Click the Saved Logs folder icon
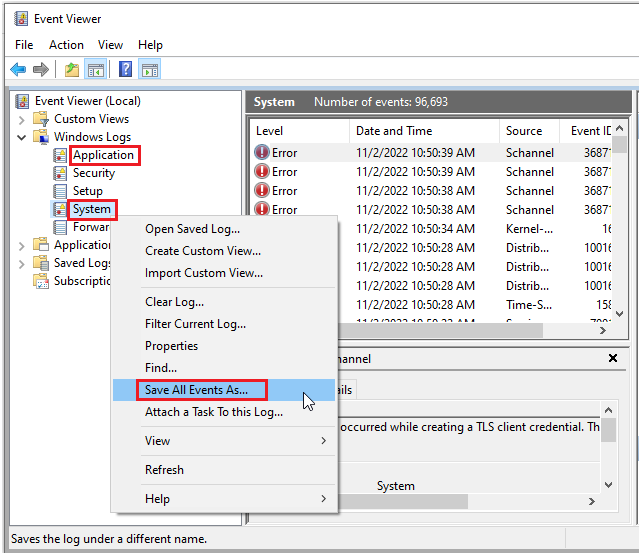The height and width of the screenshot is (553, 639). (41, 263)
